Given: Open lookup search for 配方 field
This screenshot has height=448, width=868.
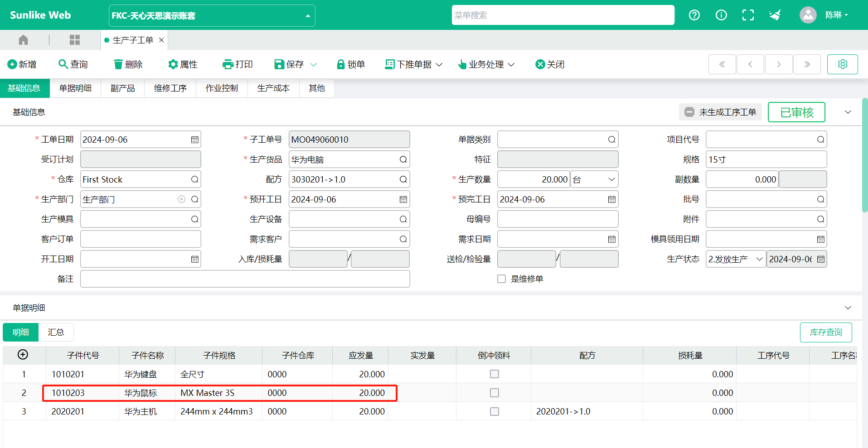Looking at the screenshot, I should pos(403,179).
